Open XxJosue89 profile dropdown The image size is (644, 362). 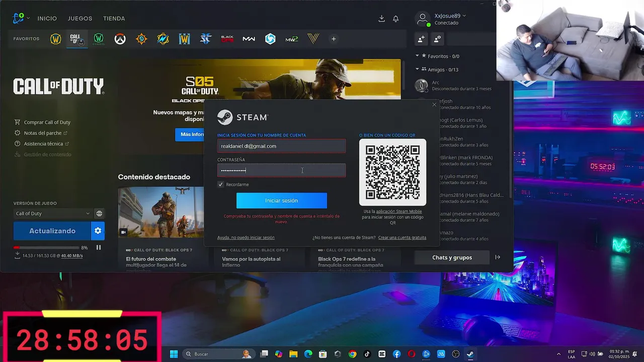[450, 16]
